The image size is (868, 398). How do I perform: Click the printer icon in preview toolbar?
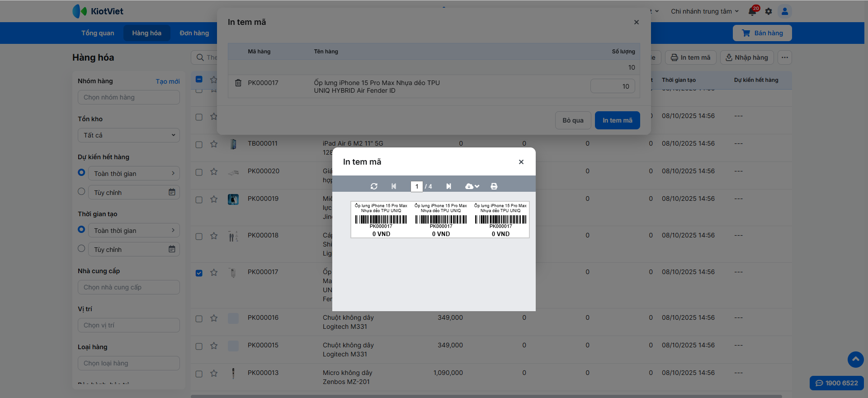[494, 186]
